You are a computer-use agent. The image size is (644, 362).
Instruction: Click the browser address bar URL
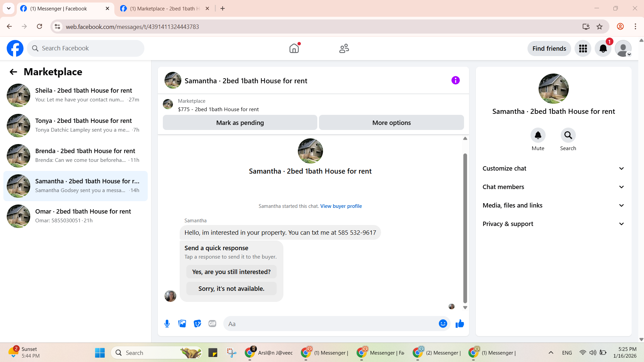click(132, 27)
